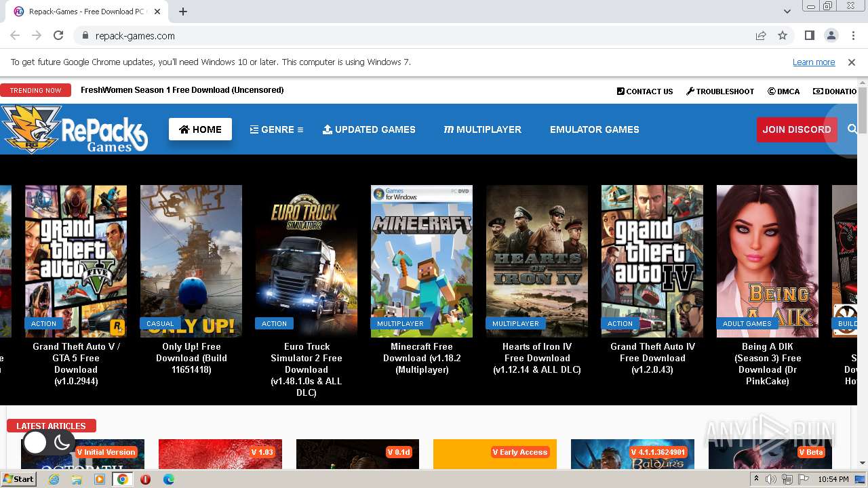Click the RePack Games logo
Screen dimensions: 868x488
point(74,129)
